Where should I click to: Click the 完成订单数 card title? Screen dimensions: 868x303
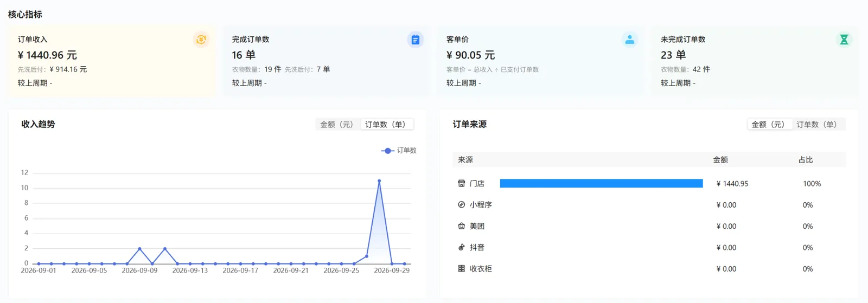coord(251,40)
